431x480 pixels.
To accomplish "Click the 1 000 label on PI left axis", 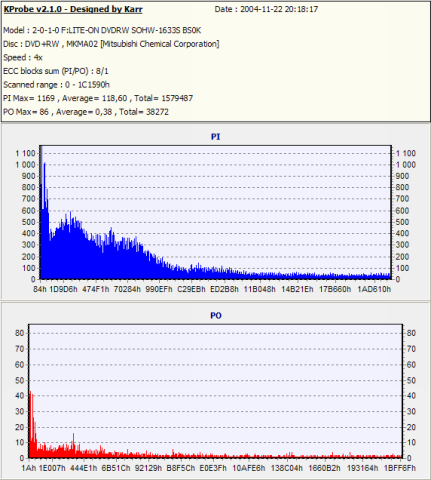I will coord(25,165).
